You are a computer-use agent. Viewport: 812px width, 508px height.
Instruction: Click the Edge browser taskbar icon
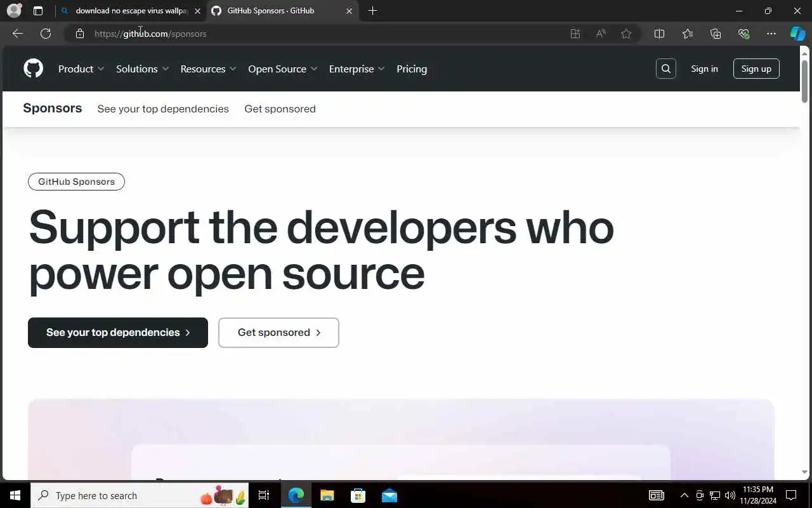tap(296, 495)
